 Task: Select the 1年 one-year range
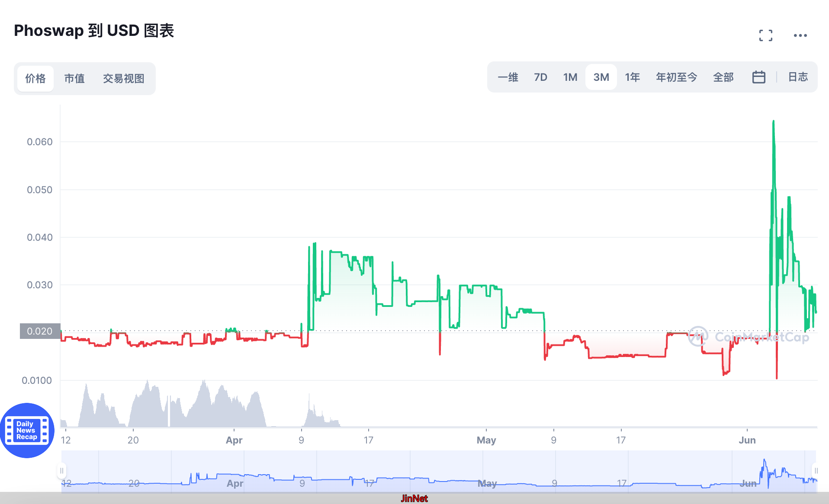[x=632, y=77]
